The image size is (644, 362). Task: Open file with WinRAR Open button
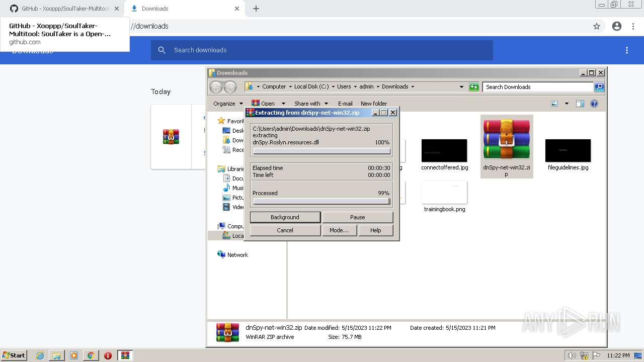263,104
